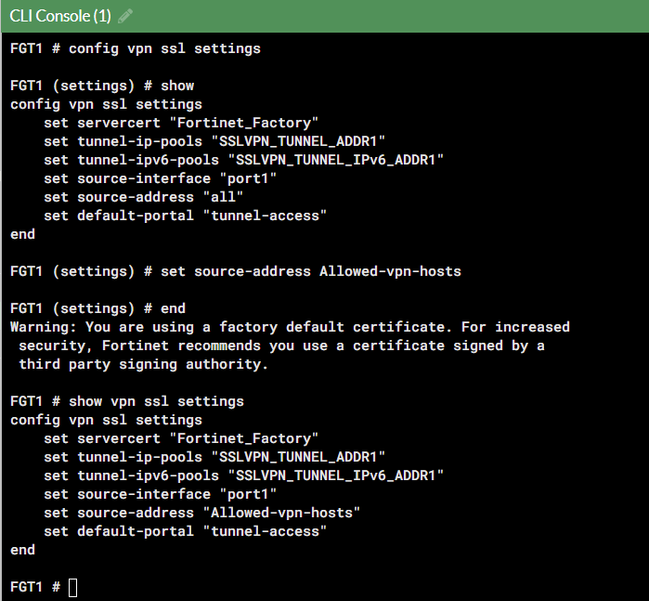This screenshot has height=601, width=649.
Task: Click the source-address "Allowed-vpn-hosts" output line
Action: (x=202, y=512)
